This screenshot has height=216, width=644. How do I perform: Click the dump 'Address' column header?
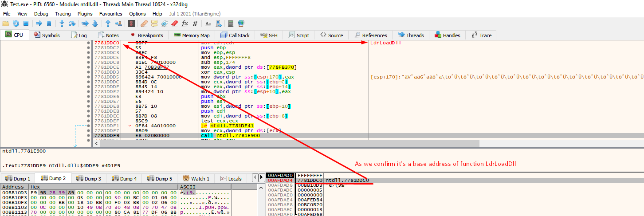[14, 187]
